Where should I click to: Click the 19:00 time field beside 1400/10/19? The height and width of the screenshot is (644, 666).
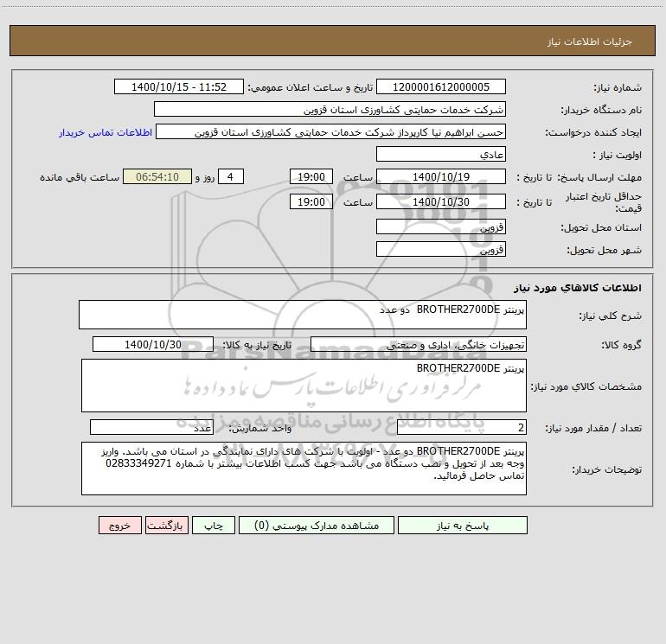tap(311, 176)
